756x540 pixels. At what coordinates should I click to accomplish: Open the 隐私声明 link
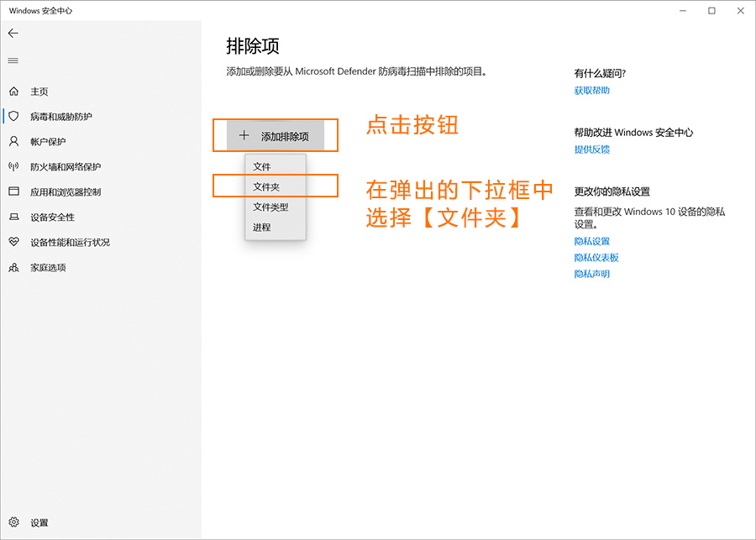pyautogui.click(x=591, y=274)
